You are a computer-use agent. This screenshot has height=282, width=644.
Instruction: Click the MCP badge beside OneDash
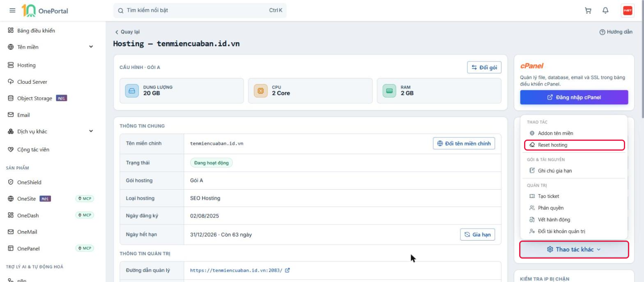coord(85,215)
